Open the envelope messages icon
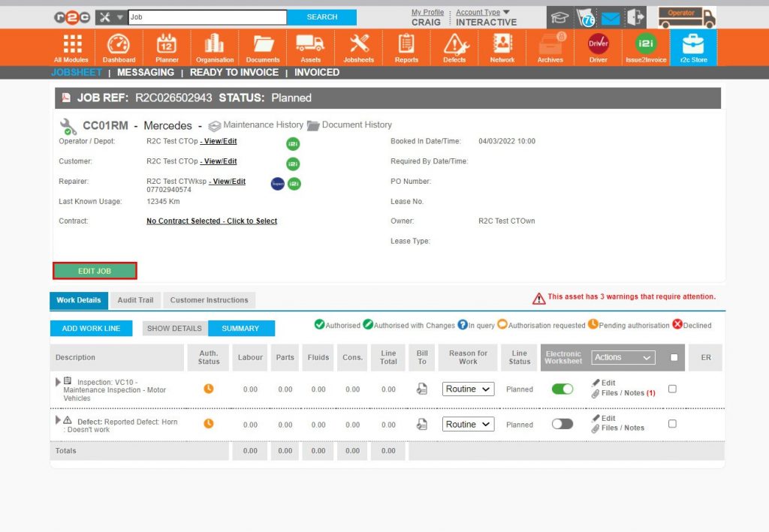769x532 pixels. coord(611,19)
